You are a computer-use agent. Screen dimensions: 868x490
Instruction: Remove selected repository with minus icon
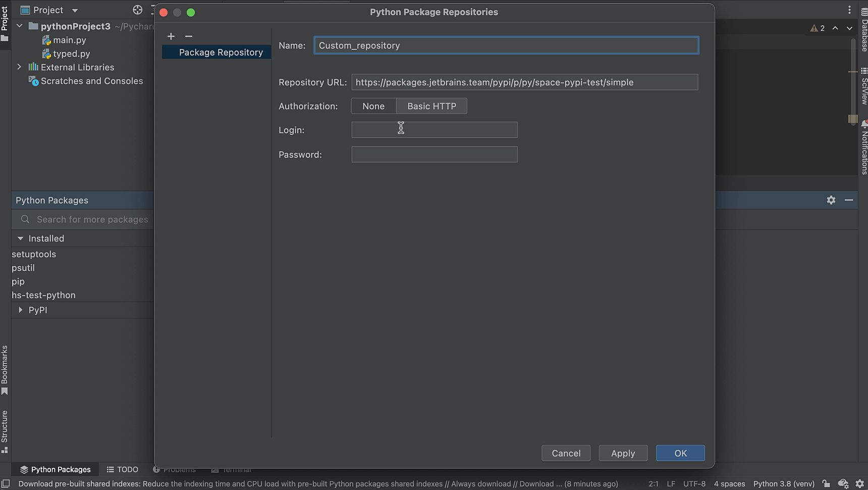coord(189,36)
